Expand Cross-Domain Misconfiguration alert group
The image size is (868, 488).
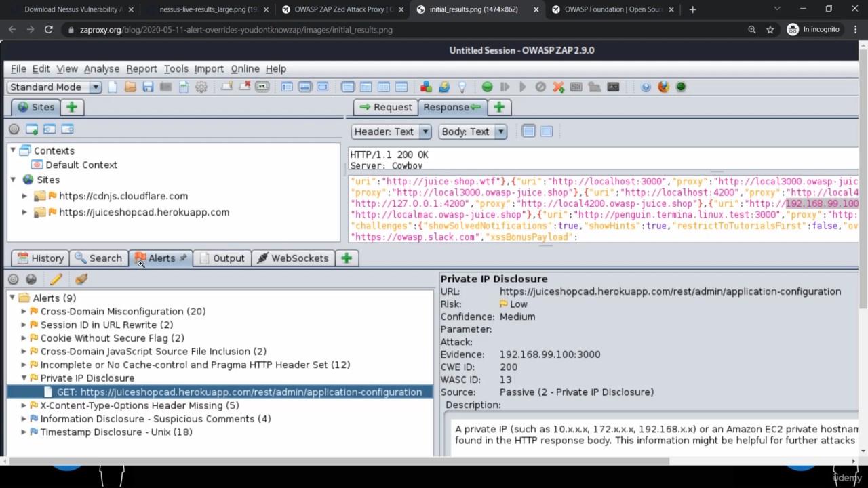[24, 312]
